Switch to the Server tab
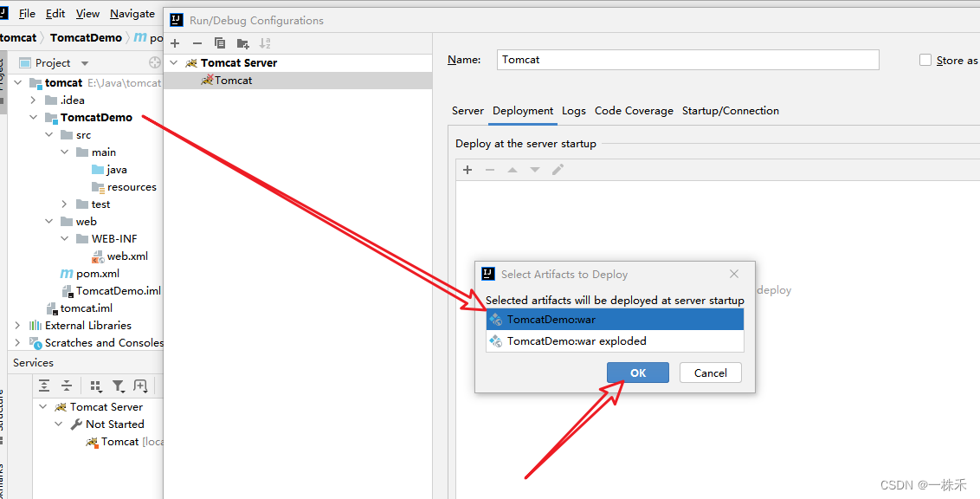The image size is (980, 499). tap(467, 111)
